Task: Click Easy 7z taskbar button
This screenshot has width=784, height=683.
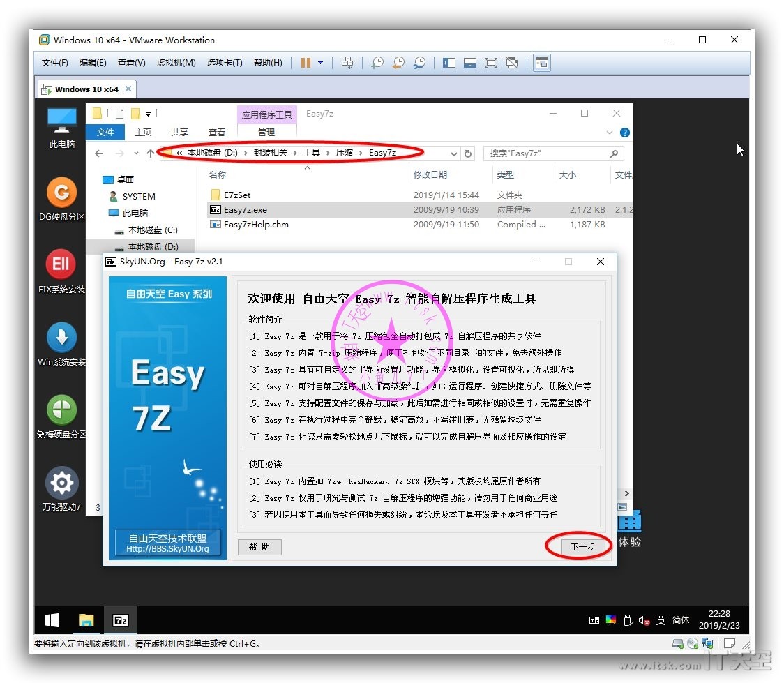Action: [121, 620]
